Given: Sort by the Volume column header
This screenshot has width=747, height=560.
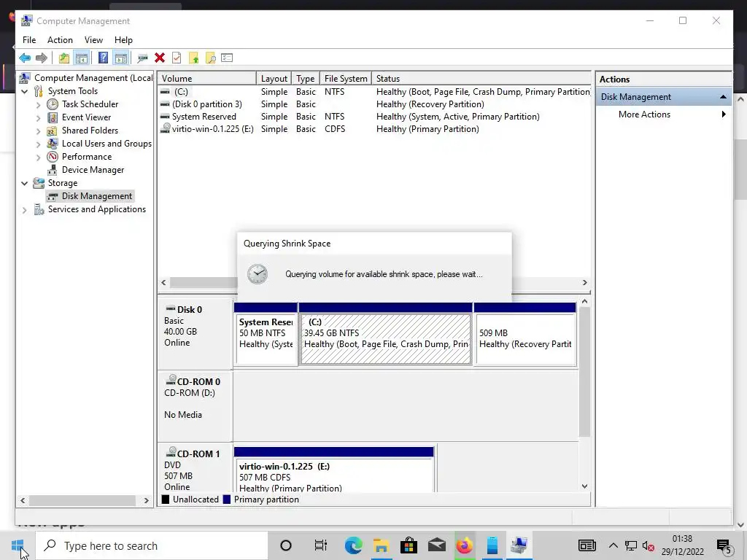Looking at the screenshot, I should (207, 79).
